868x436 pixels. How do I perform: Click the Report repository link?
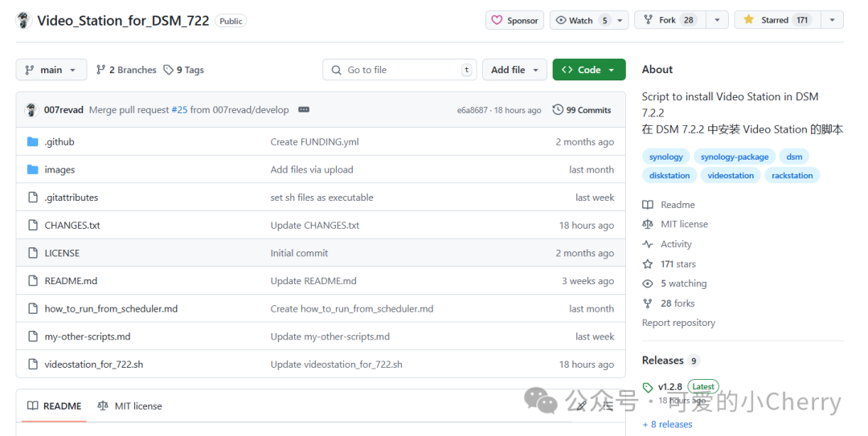click(678, 323)
